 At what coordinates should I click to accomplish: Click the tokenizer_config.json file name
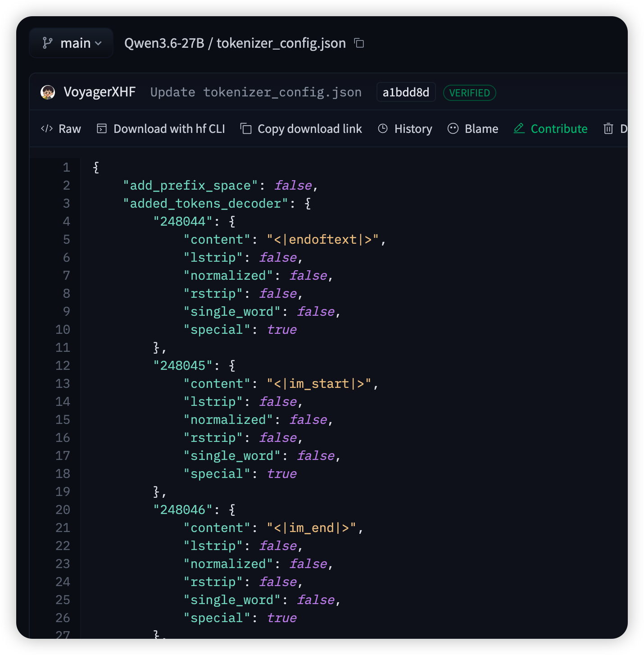[x=281, y=43]
